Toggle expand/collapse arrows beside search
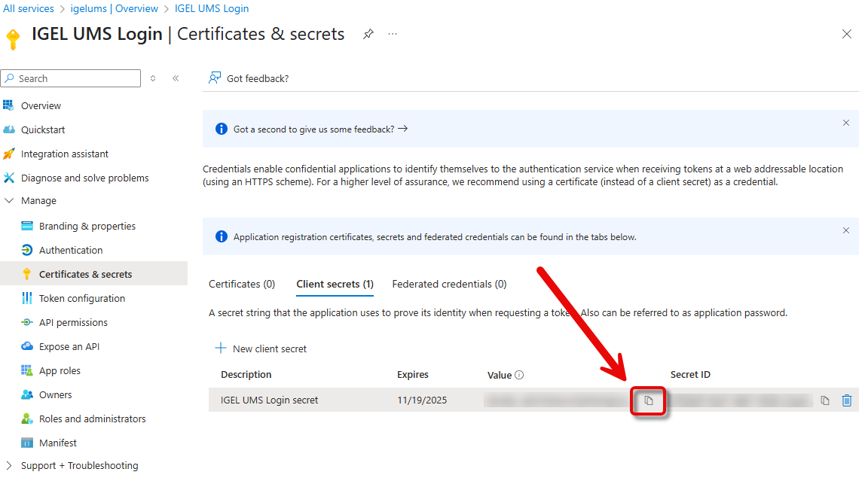 coord(153,78)
